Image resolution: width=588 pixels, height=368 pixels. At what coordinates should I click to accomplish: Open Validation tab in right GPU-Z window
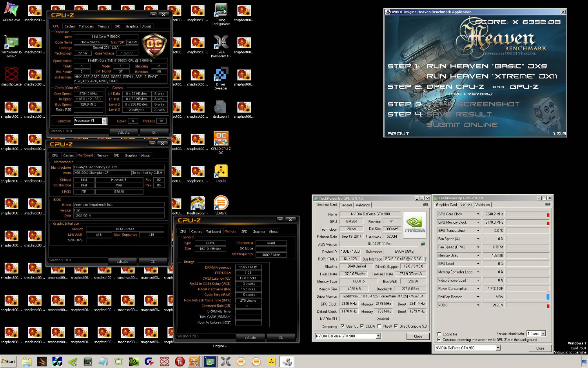point(483,204)
